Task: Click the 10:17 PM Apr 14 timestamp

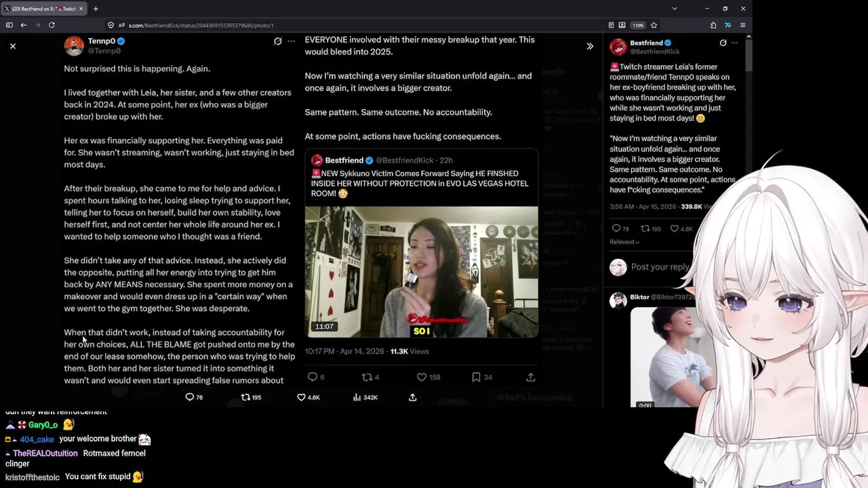Action: point(345,351)
